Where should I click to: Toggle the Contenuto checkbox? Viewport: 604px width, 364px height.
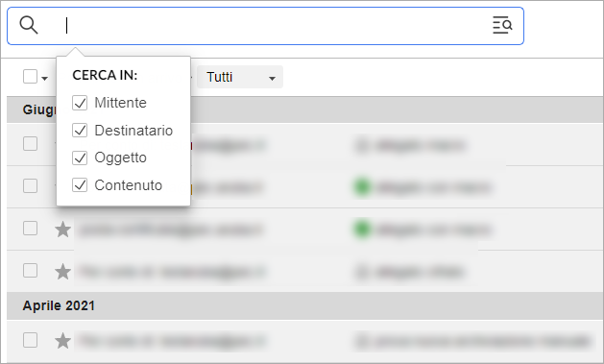(x=80, y=185)
